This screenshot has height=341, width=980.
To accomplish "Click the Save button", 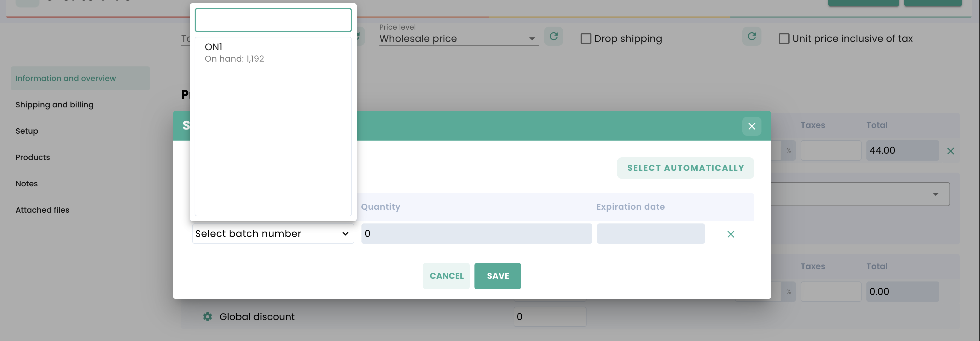I will point(497,276).
